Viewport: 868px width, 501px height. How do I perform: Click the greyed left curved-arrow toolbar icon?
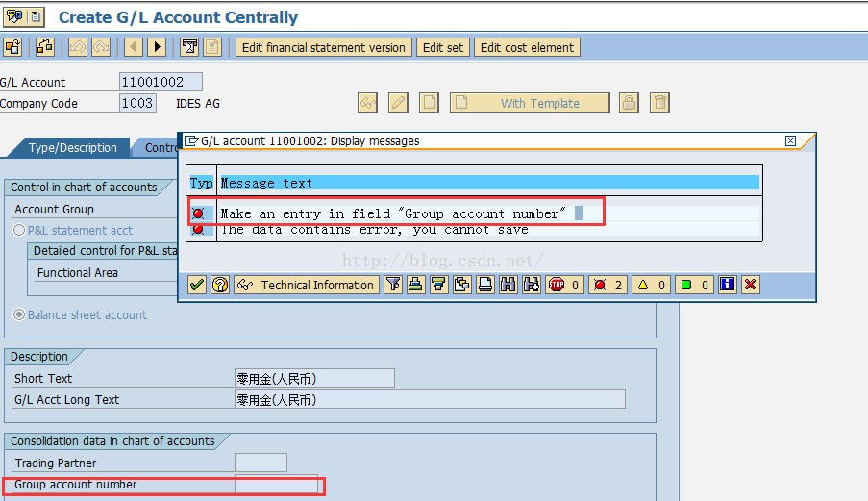(78, 47)
